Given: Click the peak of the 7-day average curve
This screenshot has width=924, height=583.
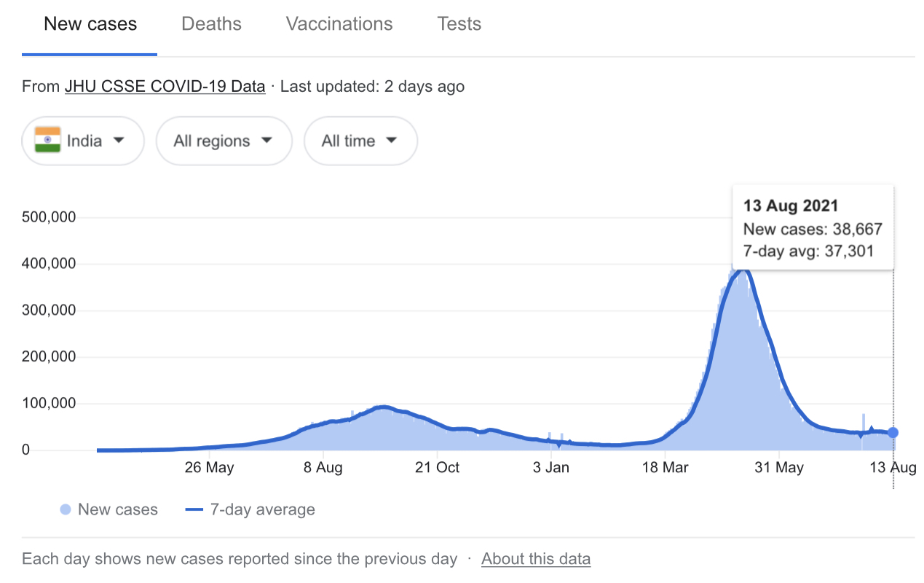Looking at the screenshot, I should [x=742, y=271].
